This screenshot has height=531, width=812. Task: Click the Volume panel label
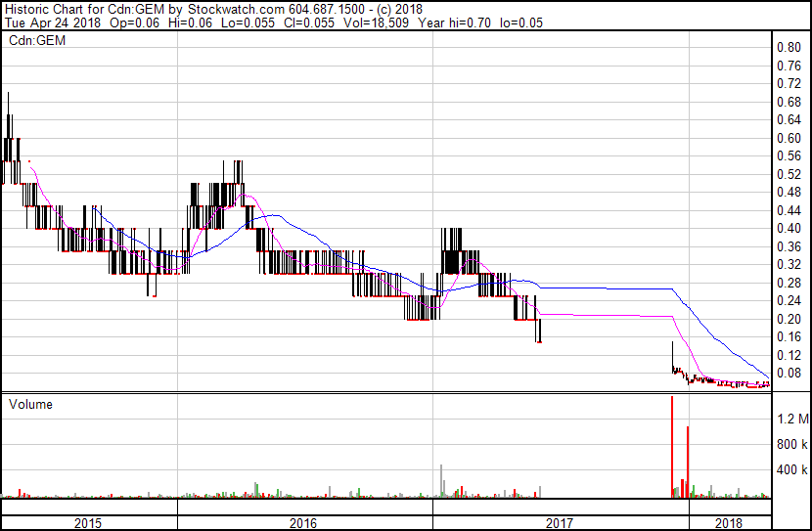(30, 404)
